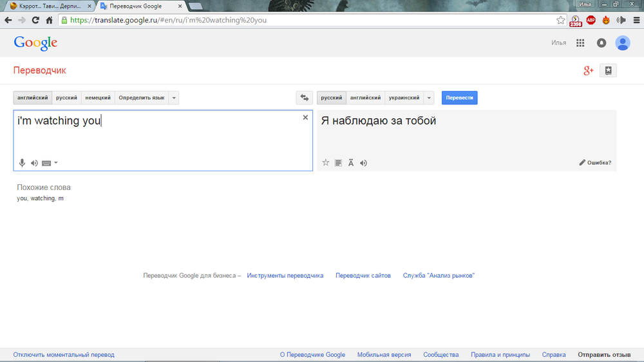Click Отправить отзыв feedback link
Viewport: 644px width, 362px height.
tap(604, 355)
